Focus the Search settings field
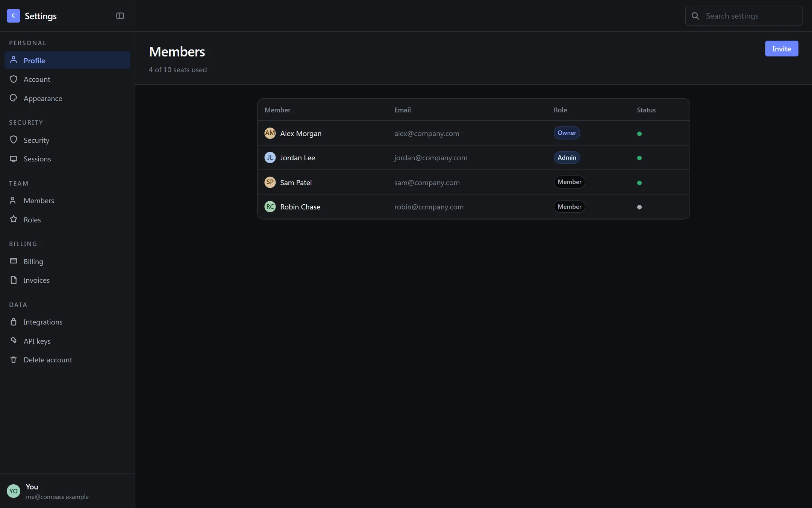 click(744, 16)
